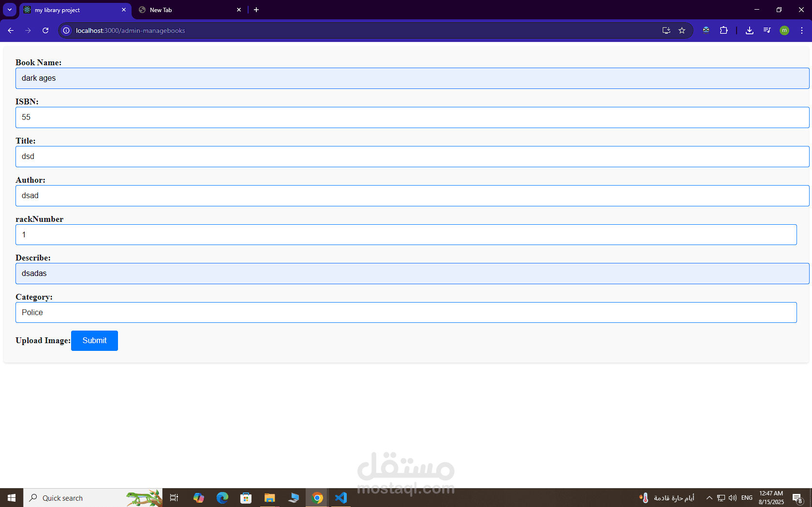Open the network icon in the tray
Viewport: 812px width, 507px height.
coord(721,498)
